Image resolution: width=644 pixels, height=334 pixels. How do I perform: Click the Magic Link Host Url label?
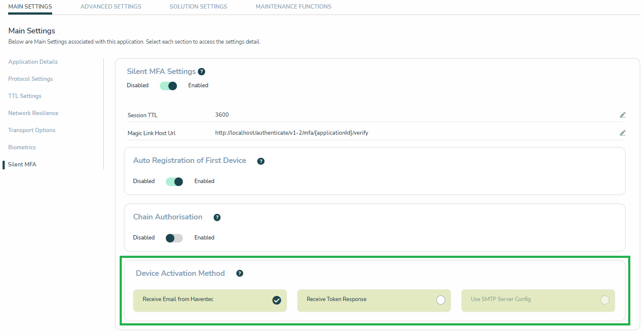click(151, 133)
